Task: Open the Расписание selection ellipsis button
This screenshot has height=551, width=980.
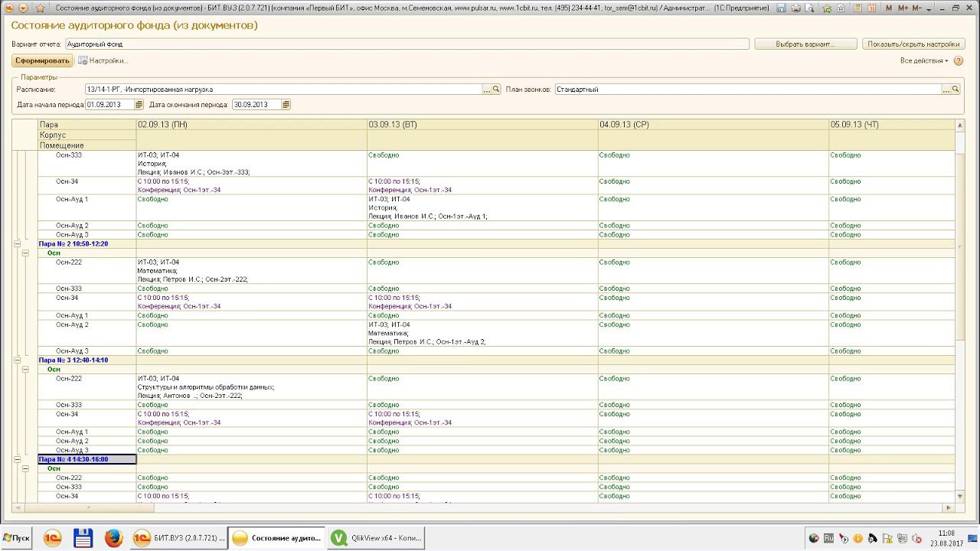Action: [486, 90]
